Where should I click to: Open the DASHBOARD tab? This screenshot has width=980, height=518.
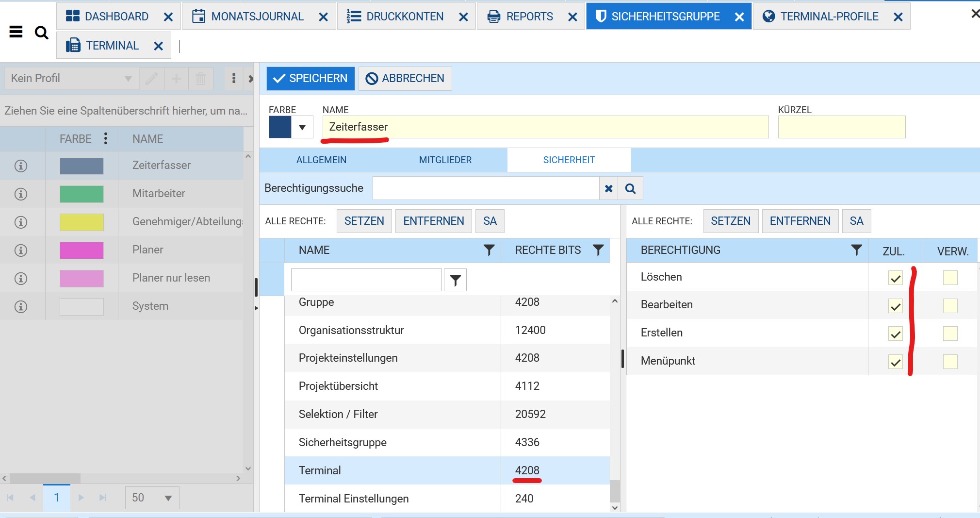pyautogui.click(x=116, y=16)
